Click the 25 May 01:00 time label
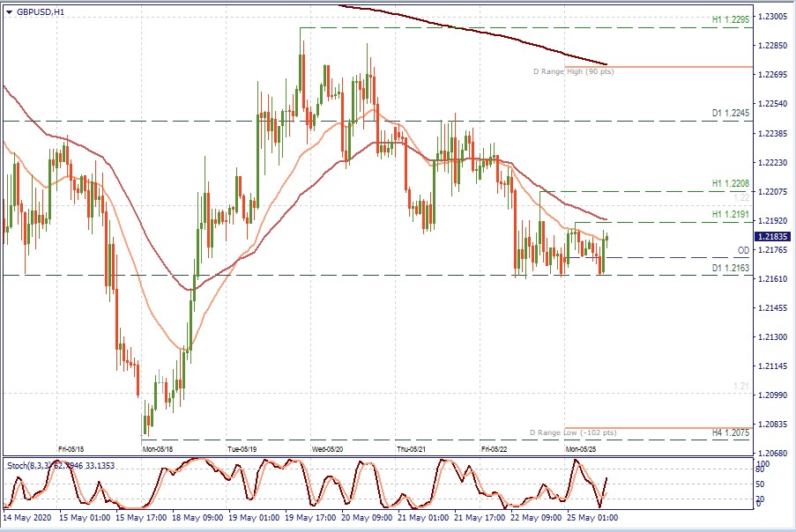The image size is (796, 532). pyautogui.click(x=591, y=518)
